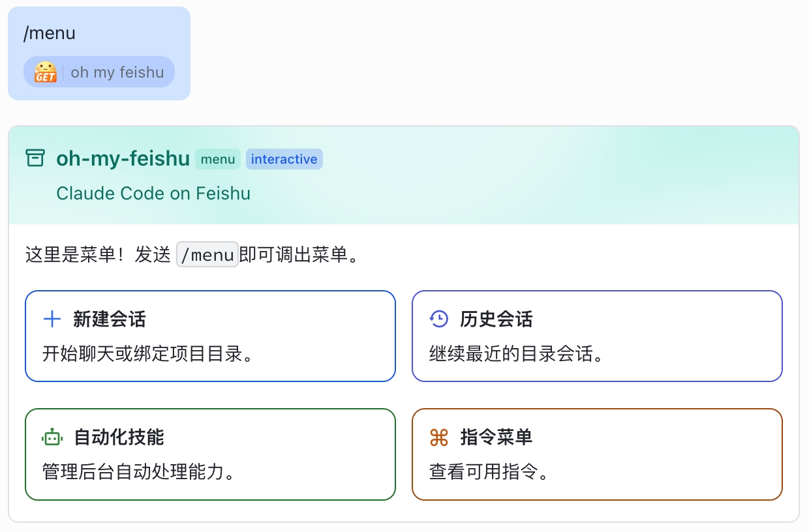The height and width of the screenshot is (532, 809).
Task: Click the history clock icon
Action: click(439, 319)
